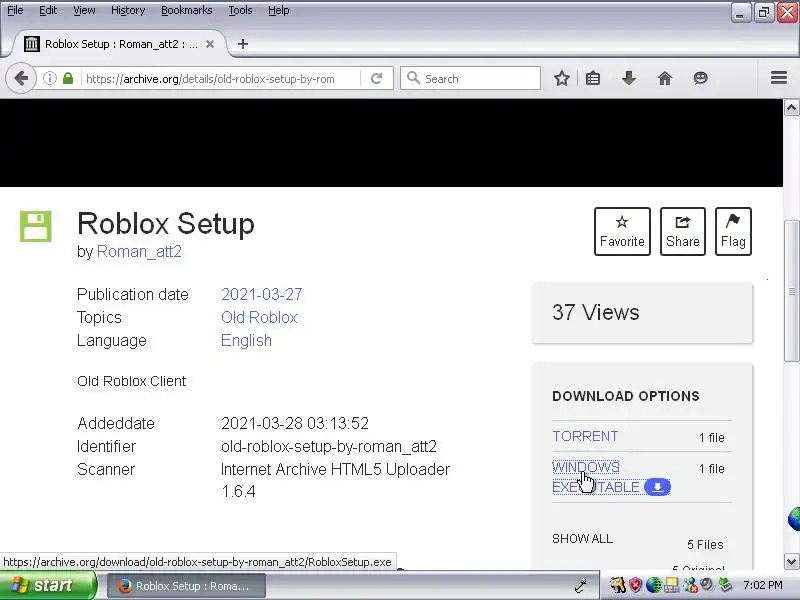Click the page scrollbar down arrow
800x600 pixels.
[791, 561]
